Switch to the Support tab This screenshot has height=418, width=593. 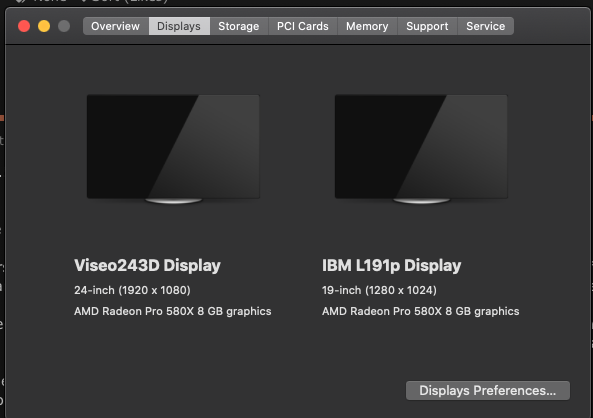pyautogui.click(x=427, y=26)
